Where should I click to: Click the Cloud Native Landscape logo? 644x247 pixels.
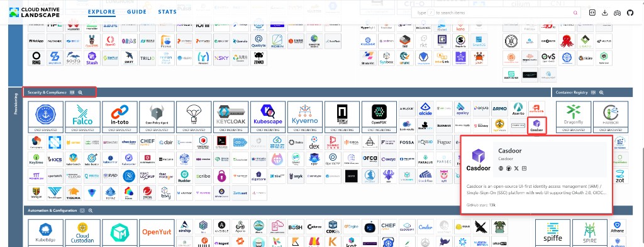34,13
